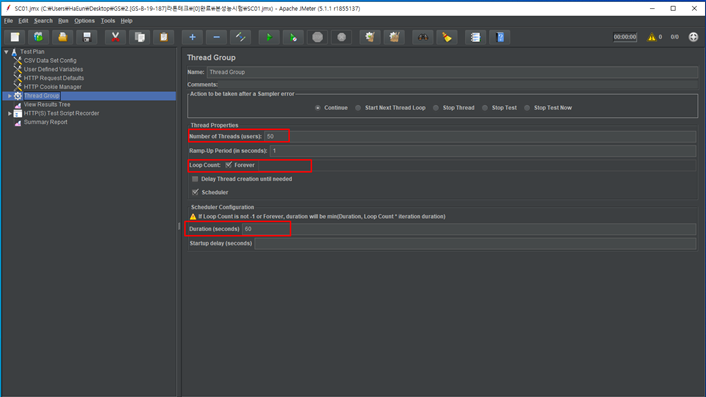Select HTTP Request Defaults in tree

[54, 78]
